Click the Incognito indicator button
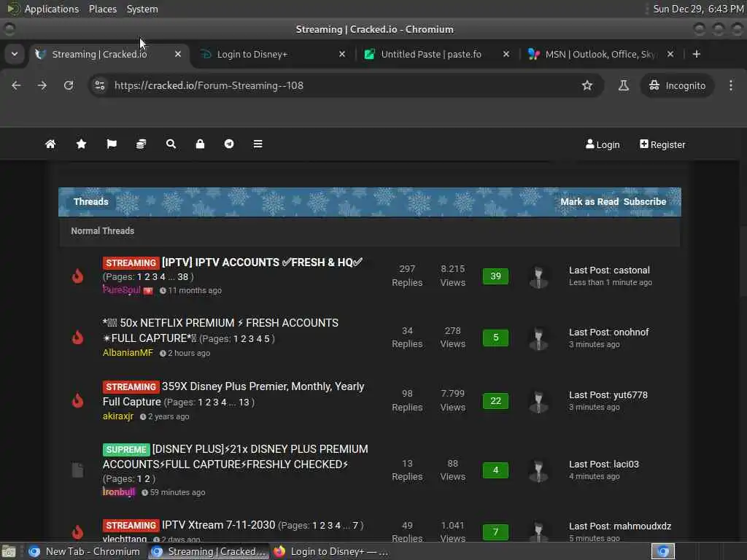The height and width of the screenshot is (560, 747). pyautogui.click(x=677, y=85)
